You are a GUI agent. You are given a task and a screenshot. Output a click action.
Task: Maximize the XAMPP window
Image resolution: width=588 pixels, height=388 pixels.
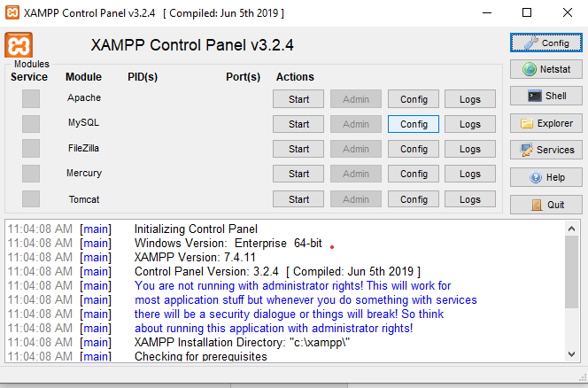click(x=527, y=12)
